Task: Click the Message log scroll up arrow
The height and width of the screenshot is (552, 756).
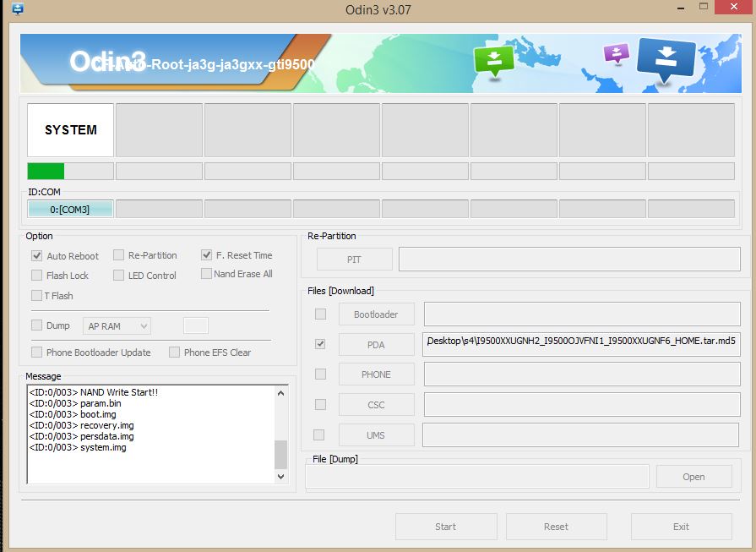Action: point(281,393)
